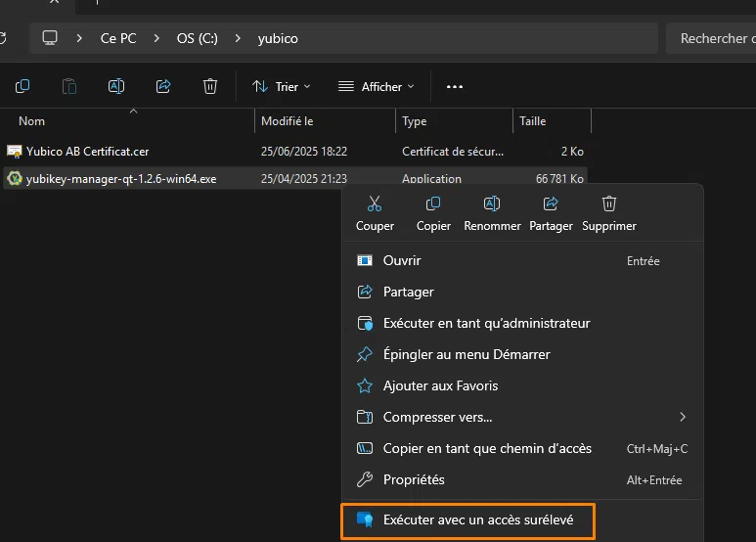
Task: Select Compresser vers… menu entry
Action: [x=522, y=418]
